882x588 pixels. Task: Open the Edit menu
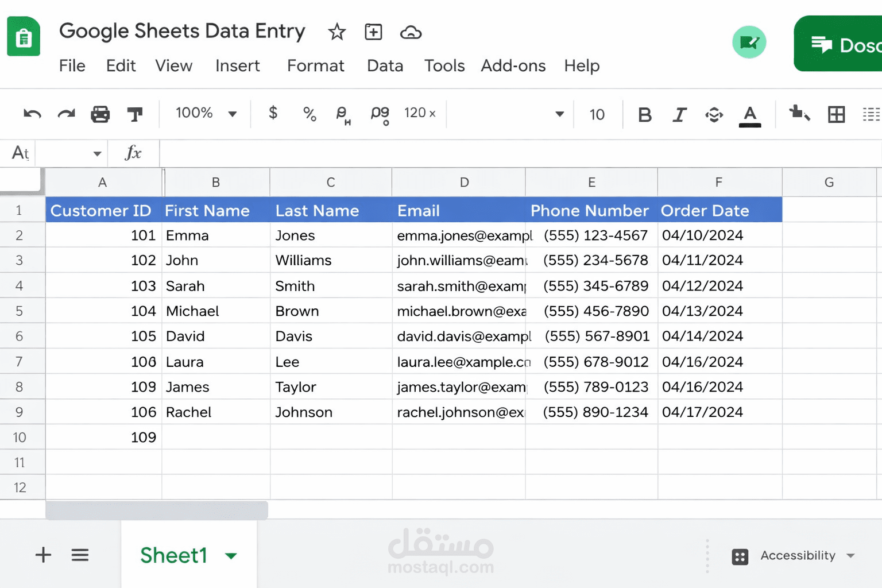(x=121, y=66)
